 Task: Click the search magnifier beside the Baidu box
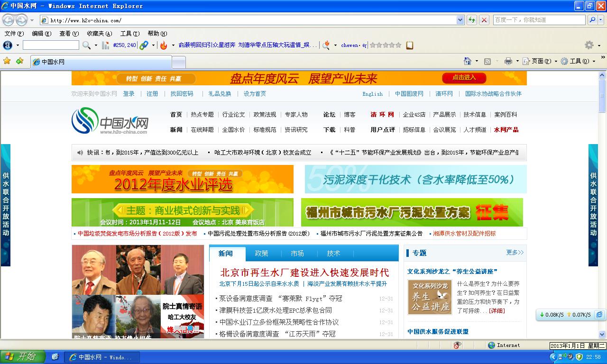pyautogui.click(x=592, y=20)
